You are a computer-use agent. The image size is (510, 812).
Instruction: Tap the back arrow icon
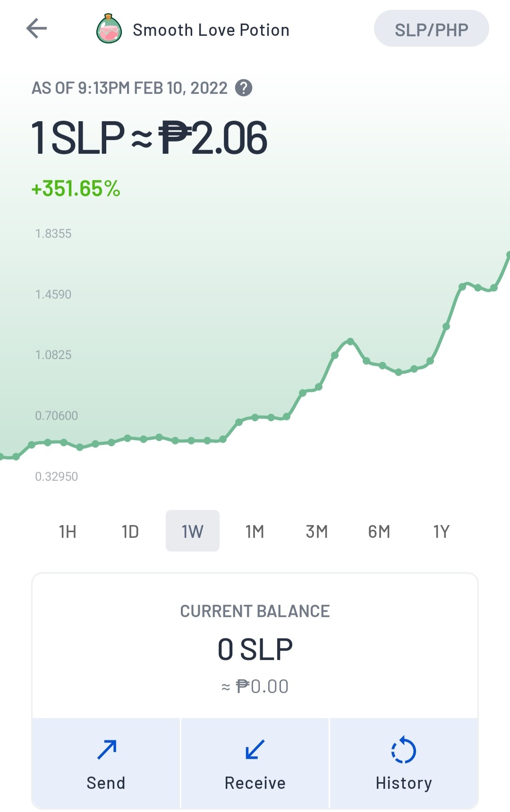36,28
